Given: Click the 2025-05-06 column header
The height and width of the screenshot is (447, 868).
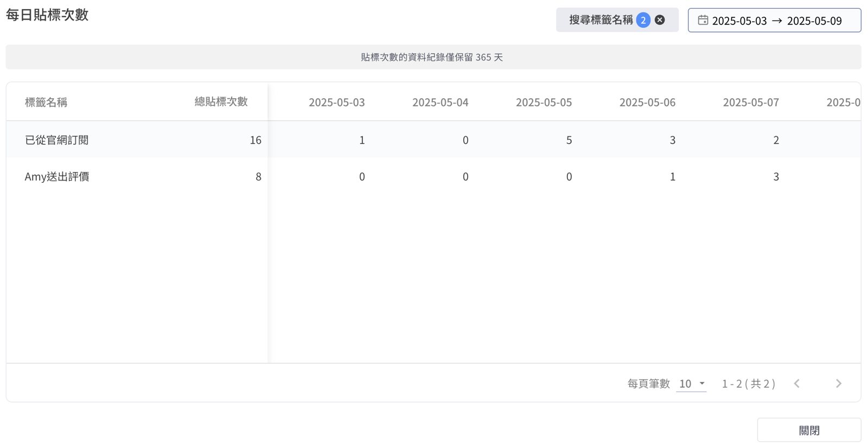Looking at the screenshot, I should (648, 102).
